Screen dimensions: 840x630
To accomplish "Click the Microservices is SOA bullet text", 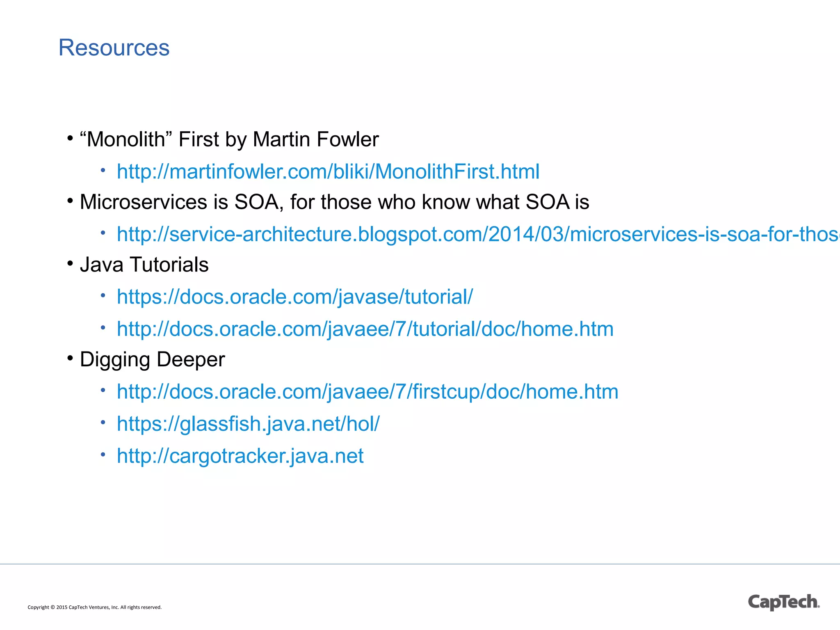I will tap(334, 202).
